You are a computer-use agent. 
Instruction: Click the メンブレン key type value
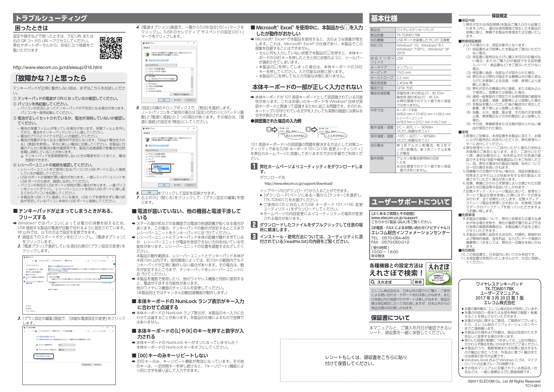pyautogui.click(x=405, y=67)
